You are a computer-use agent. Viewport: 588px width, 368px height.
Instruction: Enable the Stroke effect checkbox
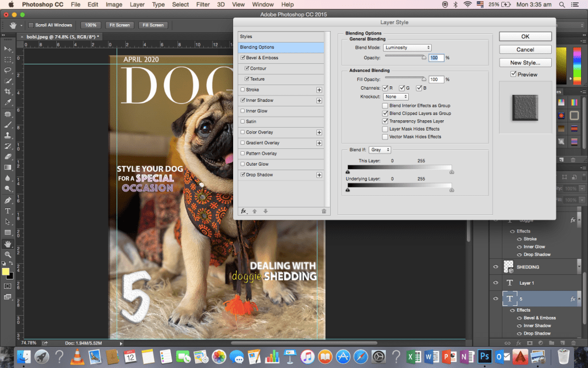tap(242, 90)
